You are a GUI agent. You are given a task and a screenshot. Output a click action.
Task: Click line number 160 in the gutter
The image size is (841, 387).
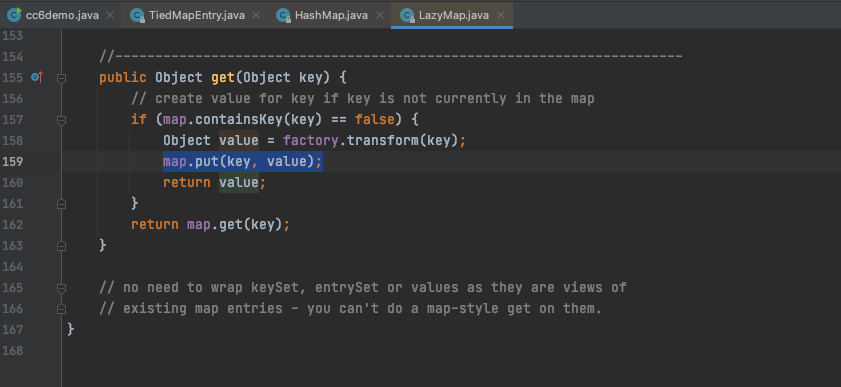point(12,183)
